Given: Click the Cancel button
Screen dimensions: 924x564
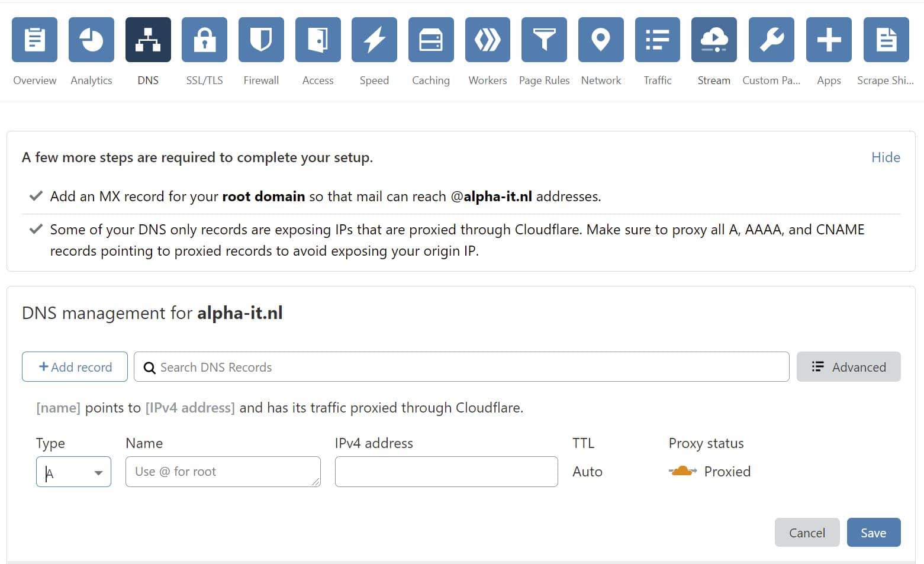Looking at the screenshot, I should [807, 533].
